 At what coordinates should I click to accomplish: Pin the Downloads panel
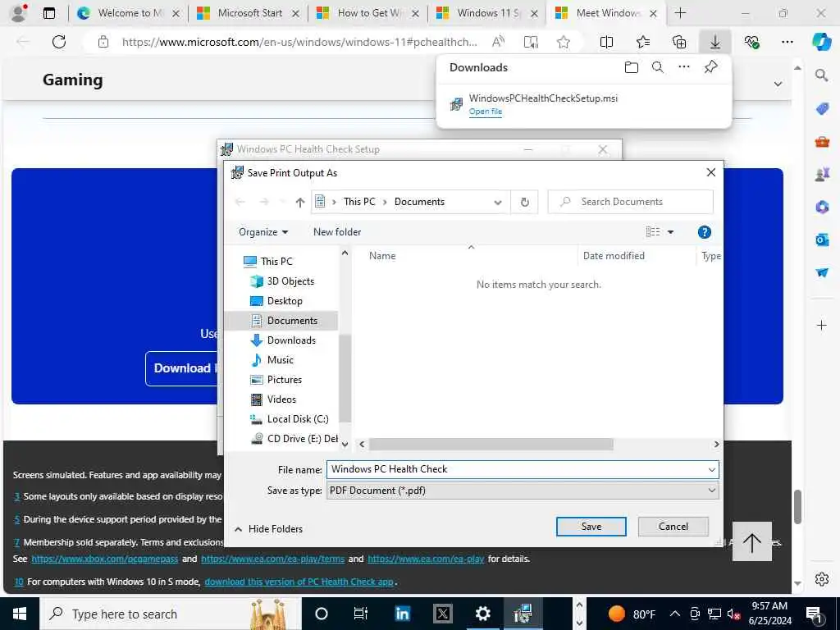pyautogui.click(x=710, y=67)
